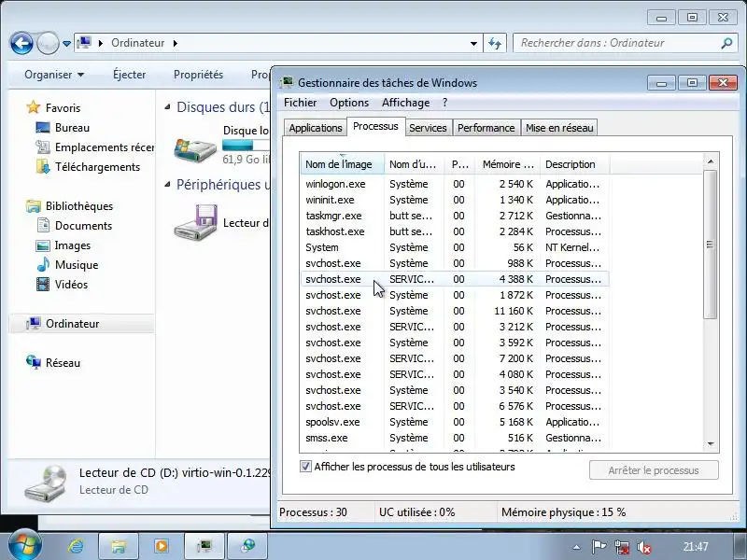Click the Explorer forward navigation arrow
This screenshot has height=560, width=747.
coord(48,43)
